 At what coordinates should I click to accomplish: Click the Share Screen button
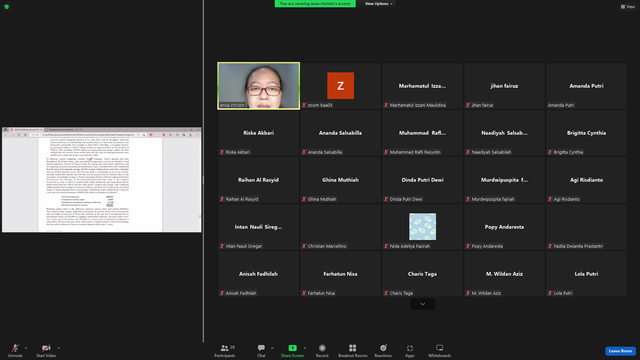click(x=292, y=350)
